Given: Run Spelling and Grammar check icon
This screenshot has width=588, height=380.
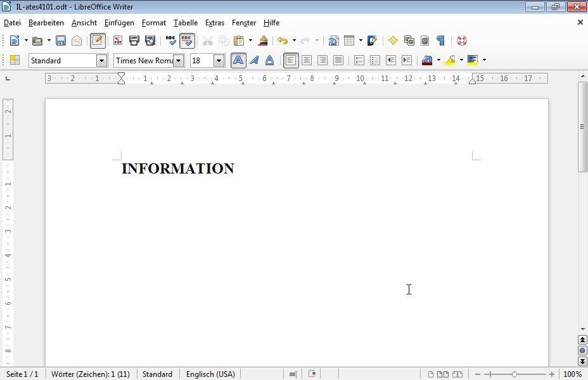Looking at the screenshot, I should click(170, 41).
